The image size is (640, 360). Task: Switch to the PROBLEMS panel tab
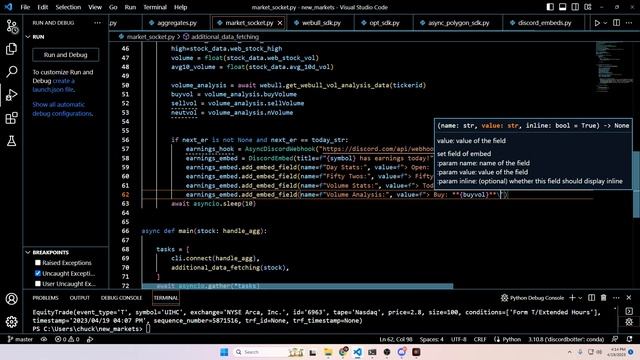(45, 298)
